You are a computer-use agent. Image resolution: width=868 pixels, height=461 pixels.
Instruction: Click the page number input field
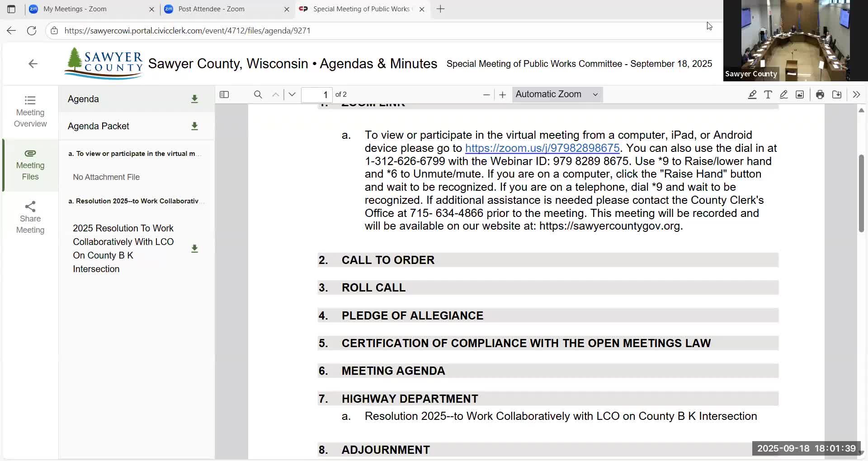[317, 94]
